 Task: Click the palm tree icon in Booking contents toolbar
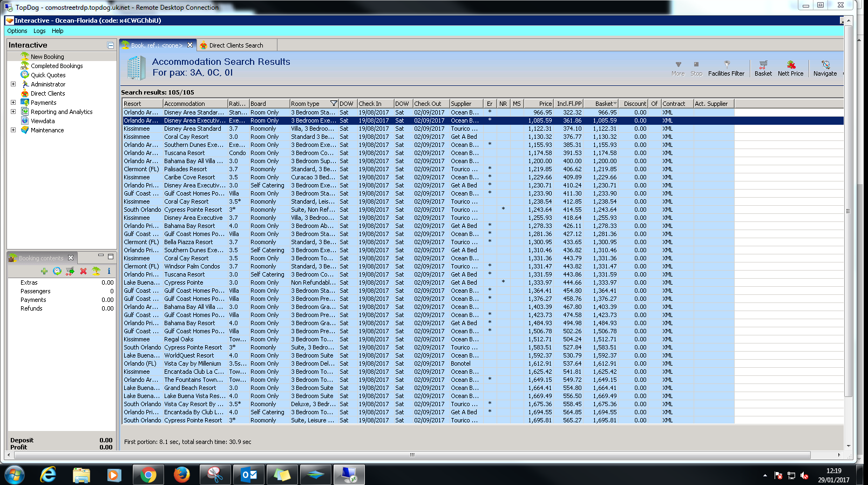pyautogui.click(x=96, y=271)
